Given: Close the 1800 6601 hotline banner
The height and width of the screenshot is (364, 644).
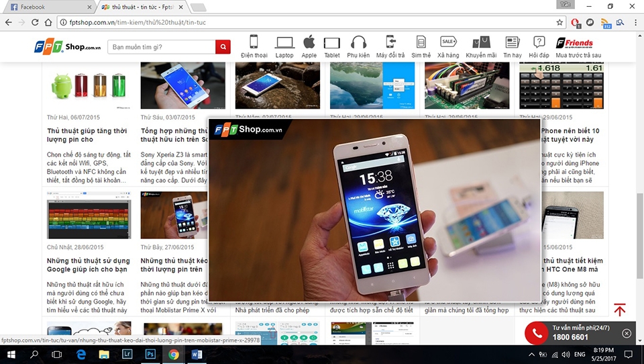Looking at the screenshot, I should [x=627, y=333].
